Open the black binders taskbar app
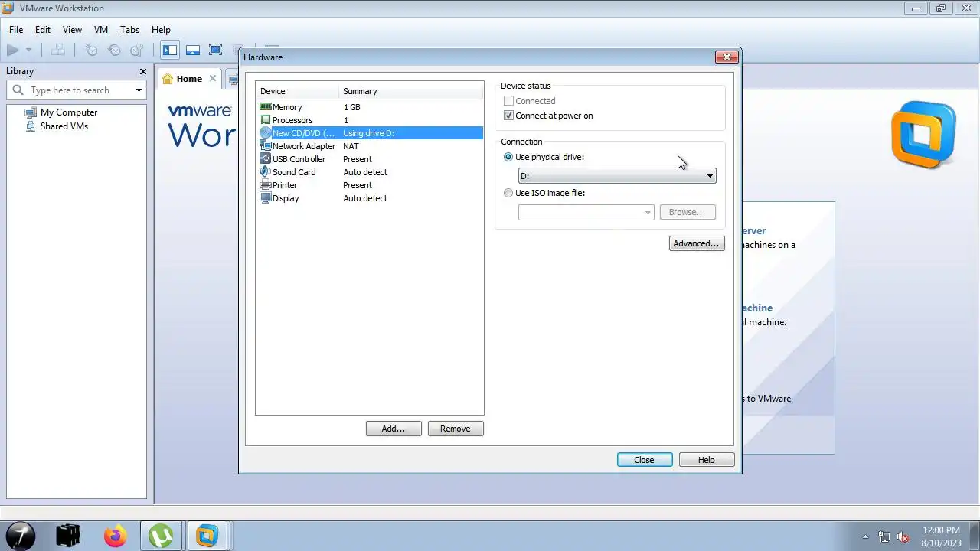The width and height of the screenshot is (980, 551). click(x=68, y=536)
